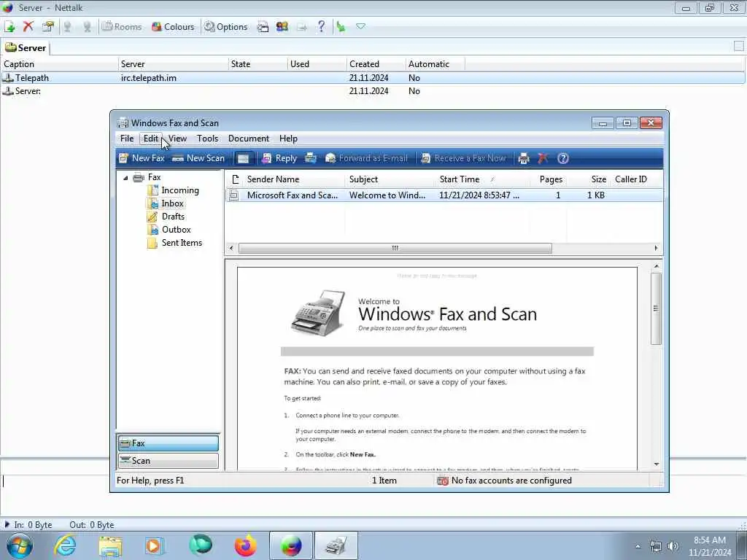This screenshot has width=747, height=560.
Task: Click the preview pane scroll down arrow
Action: click(x=657, y=464)
